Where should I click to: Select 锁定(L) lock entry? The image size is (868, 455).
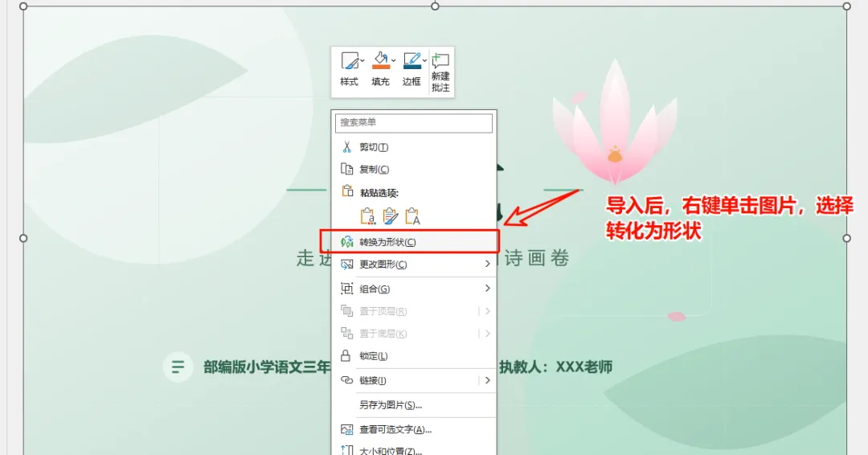(x=414, y=356)
